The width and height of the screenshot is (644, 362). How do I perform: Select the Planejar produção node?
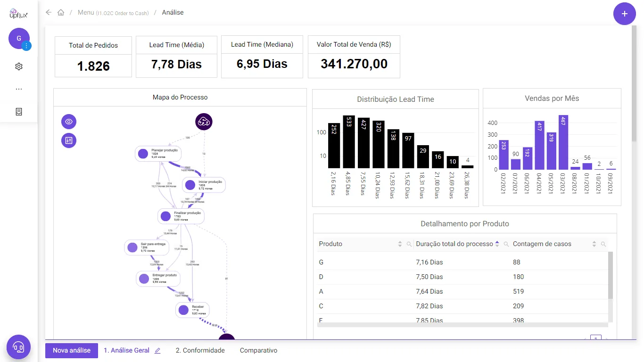(158, 154)
